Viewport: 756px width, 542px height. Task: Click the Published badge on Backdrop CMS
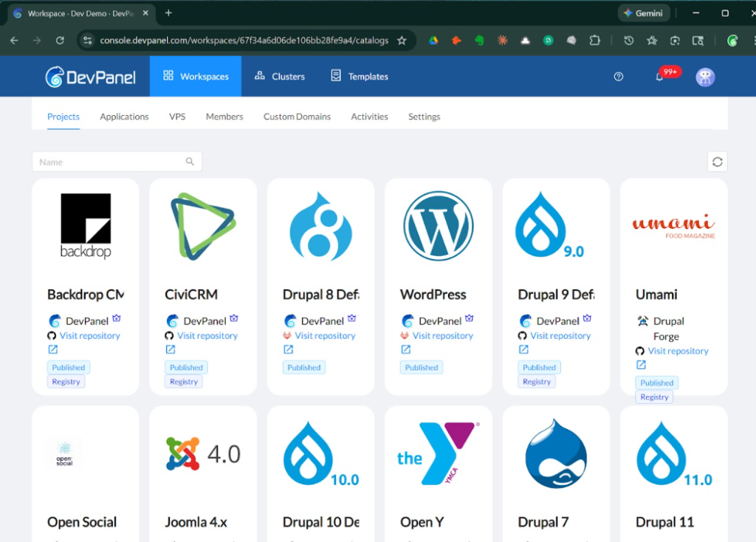(x=68, y=367)
